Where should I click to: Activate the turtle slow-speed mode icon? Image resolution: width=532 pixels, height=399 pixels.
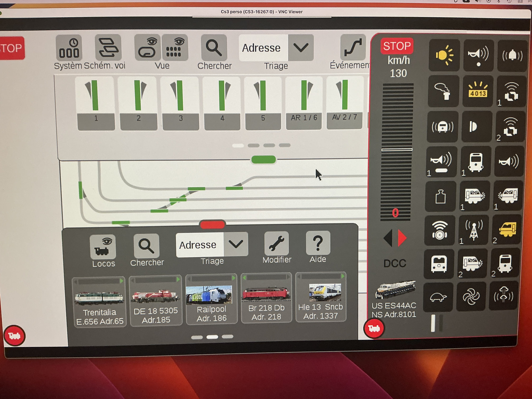[x=438, y=297]
